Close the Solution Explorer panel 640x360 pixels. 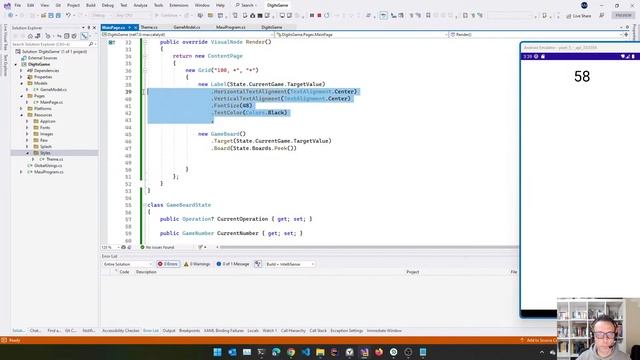pyautogui.click(x=94, y=28)
